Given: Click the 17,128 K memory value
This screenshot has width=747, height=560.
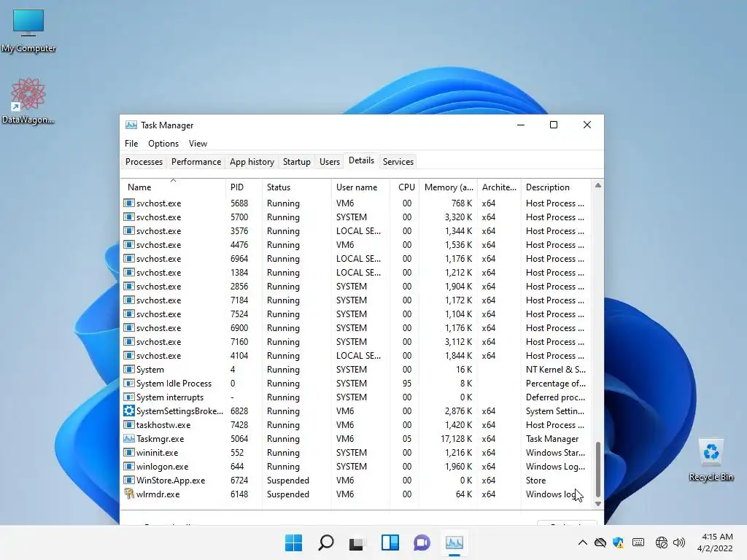Looking at the screenshot, I should point(457,438).
